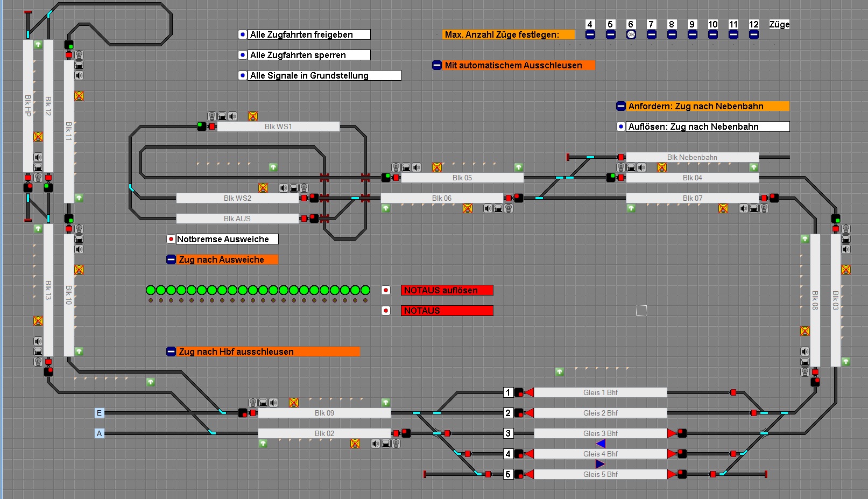Switch on 'Anfordern: Zug nach Nebenbahn'
The height and width of the screenshot is (499, 868).
pyautogui.click(x=620, y=106)
